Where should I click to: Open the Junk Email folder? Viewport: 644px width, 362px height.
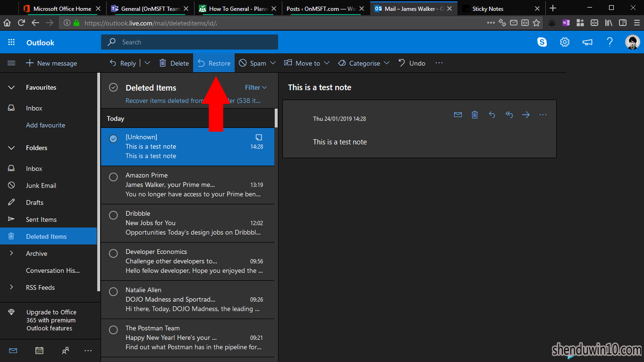coord(48,185)
